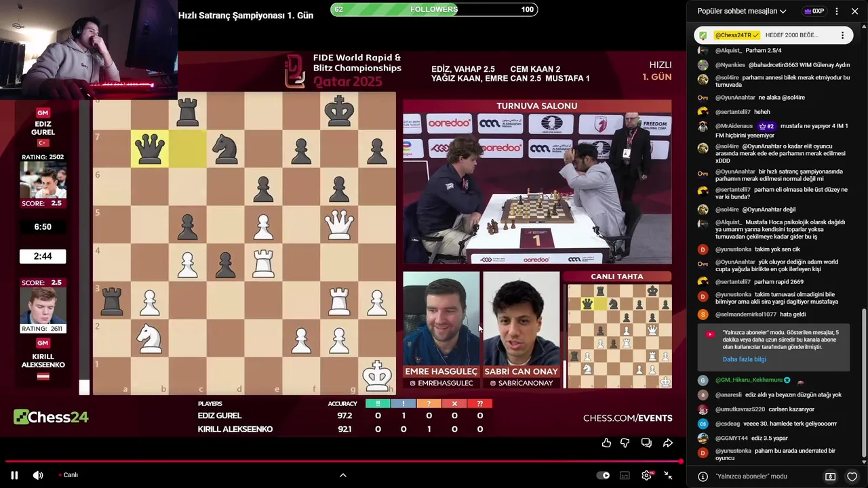
Task: Send a heart reaction in chat
Action: click(853, 476)
